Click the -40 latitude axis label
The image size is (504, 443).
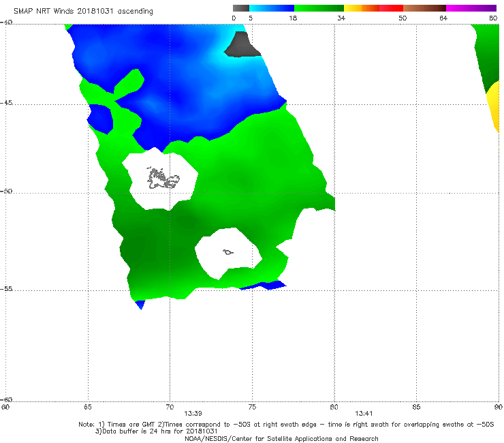[x=6, y=22]
